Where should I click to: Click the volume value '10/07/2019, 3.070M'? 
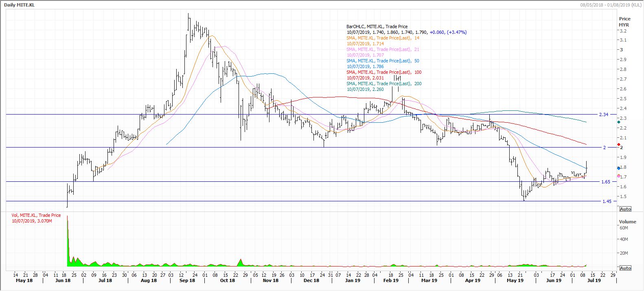click(32, 220)
